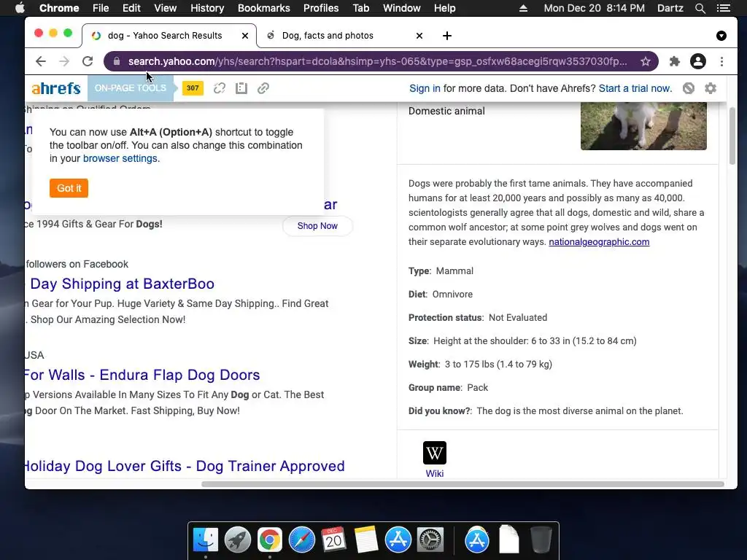Click Ahrefs page report icon
This screenshot has width=747, height=560.
point(241,88)
